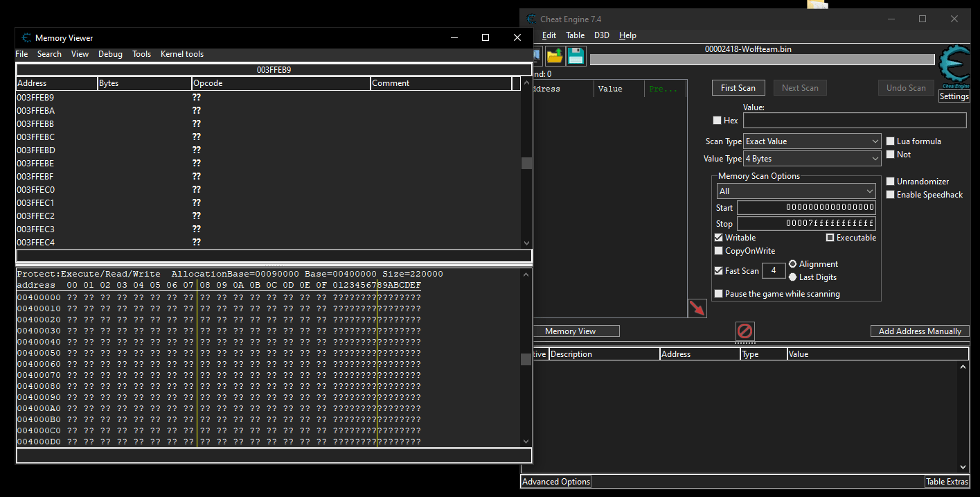Open the Tools menu in Memory Viewer
The height and width of the screenshot is (497, 980).
click(x=141, y=54)
